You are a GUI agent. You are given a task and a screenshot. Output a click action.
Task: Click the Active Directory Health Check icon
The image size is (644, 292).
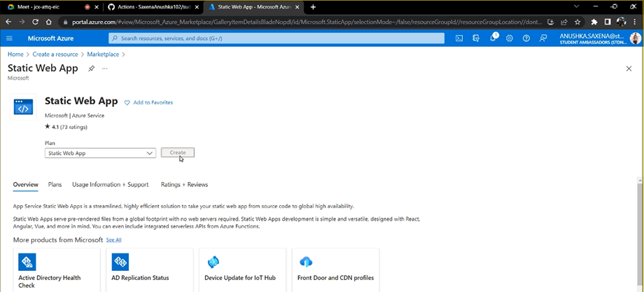click(x=27, y=262)
